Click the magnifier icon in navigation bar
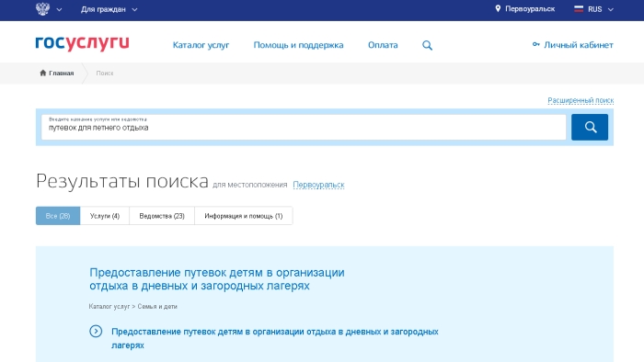644x362 pixels. [427, 46]
